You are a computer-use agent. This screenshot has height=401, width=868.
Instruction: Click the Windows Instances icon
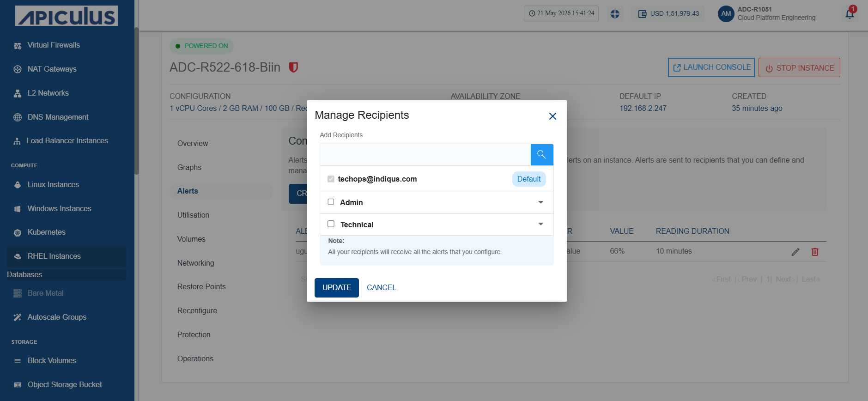tap(18, 209)
